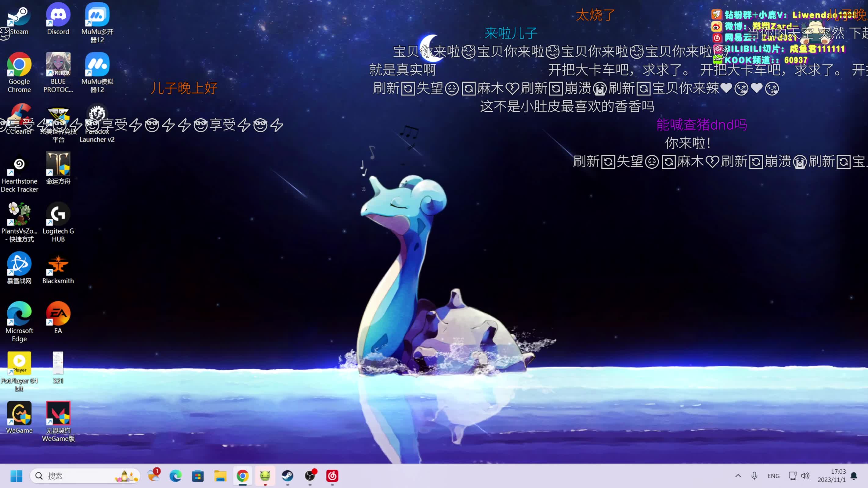Image resolution: width=868 pixels, height=488 pixels.
Task: Toggle the microphone tray icon
Action: click(x=754, y=476)
